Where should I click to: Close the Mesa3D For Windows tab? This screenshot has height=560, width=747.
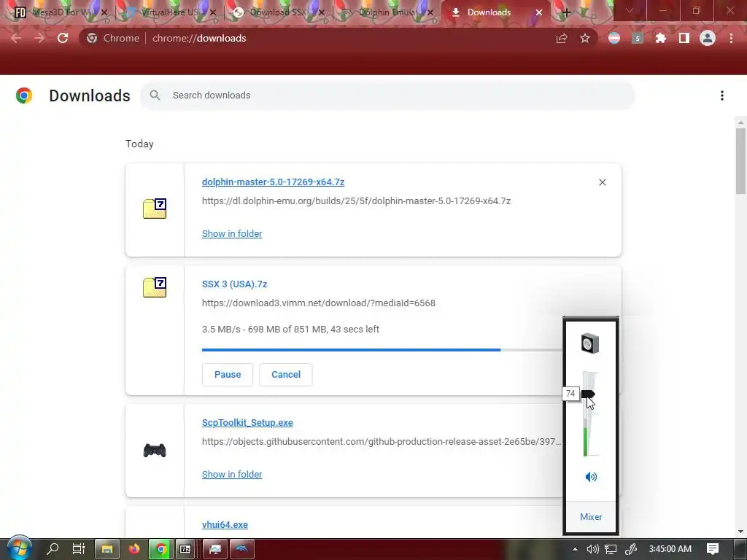(x=104, y=12)
